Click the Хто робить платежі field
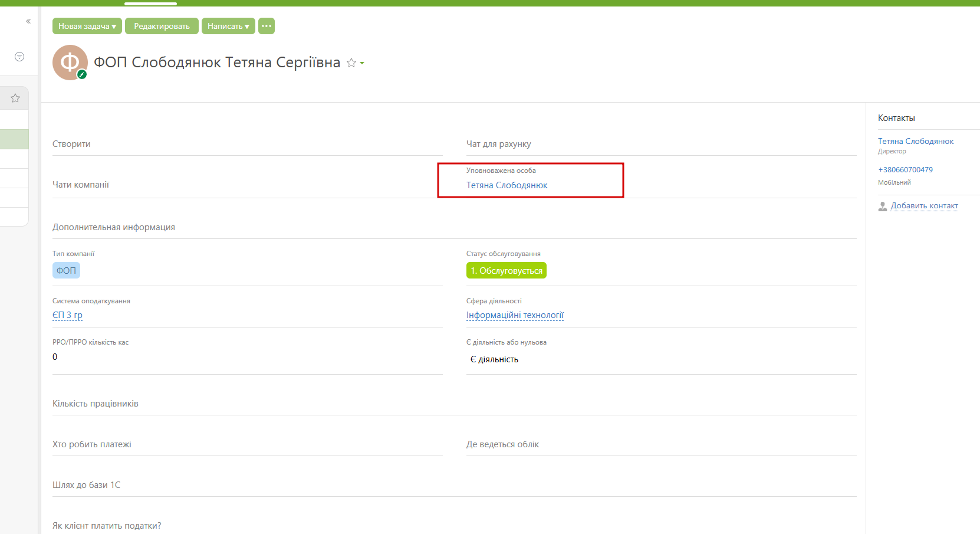The width and height of the screenshot is (980, 534). (x=248, y=444)
